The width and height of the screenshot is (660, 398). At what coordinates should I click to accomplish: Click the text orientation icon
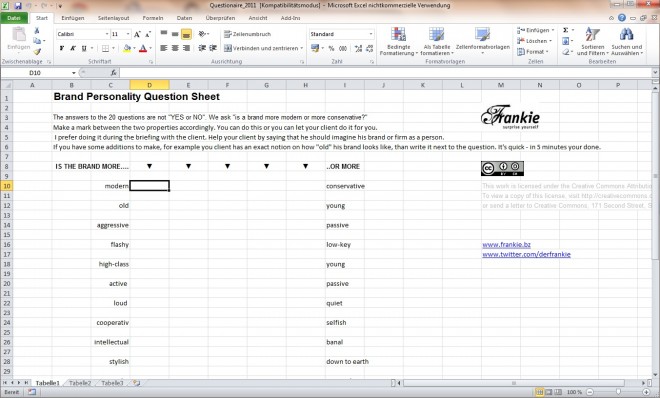tap(202, 34)
